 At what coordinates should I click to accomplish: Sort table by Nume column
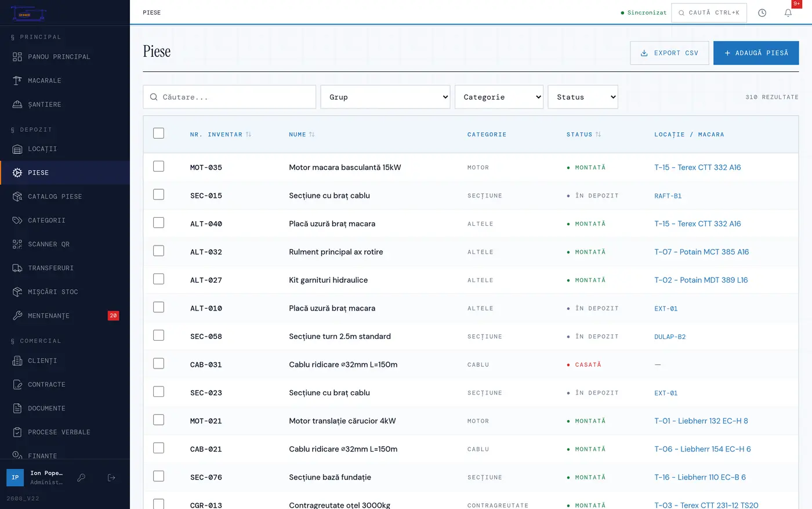pos(302,135)
